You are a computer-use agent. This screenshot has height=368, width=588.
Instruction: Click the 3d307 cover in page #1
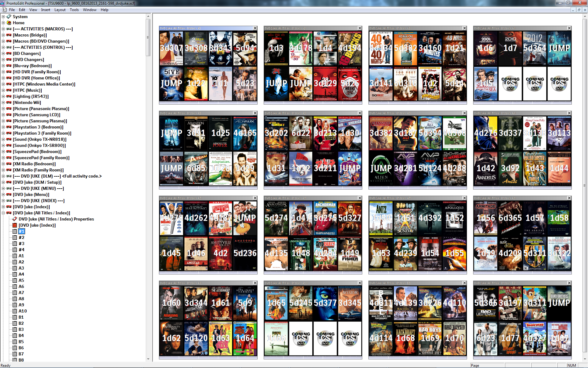pyautogui.click(x=171, y=48)
